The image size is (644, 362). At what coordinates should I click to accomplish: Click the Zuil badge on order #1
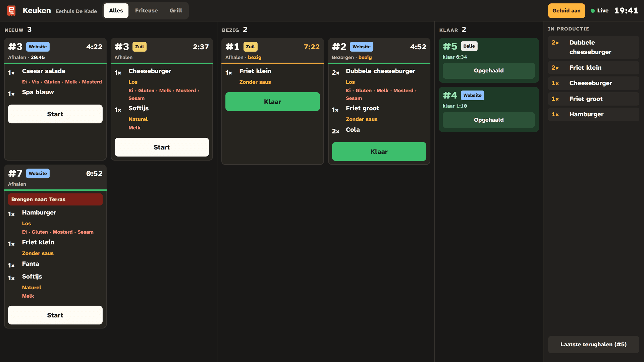pyautogui.click(x=251, y=47)
